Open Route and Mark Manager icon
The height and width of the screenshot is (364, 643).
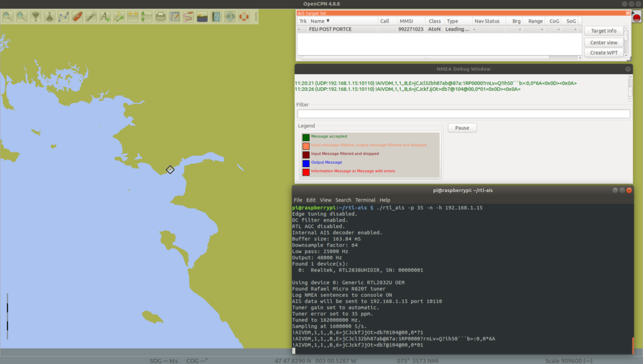coord(175,17)
